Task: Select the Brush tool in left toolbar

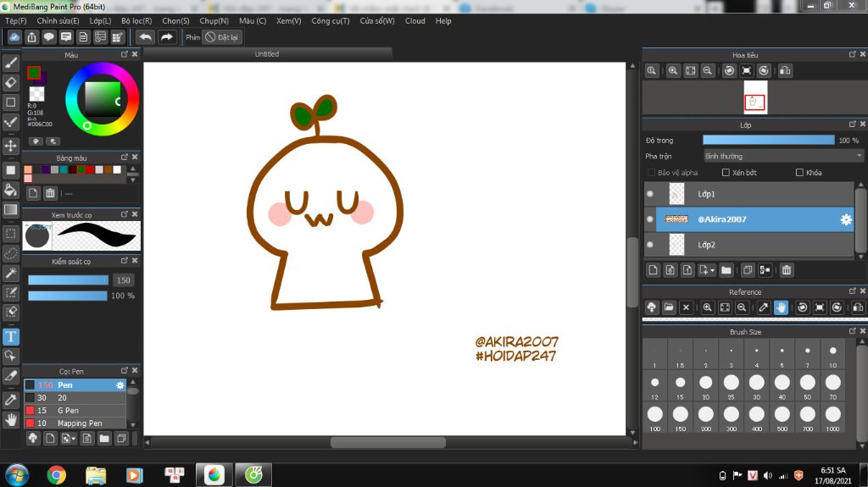Action: 10,63
